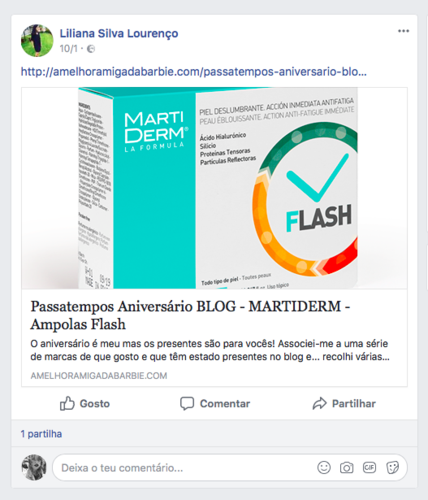
Task: Click the Comentar button label
Action: tap(225, 404)
